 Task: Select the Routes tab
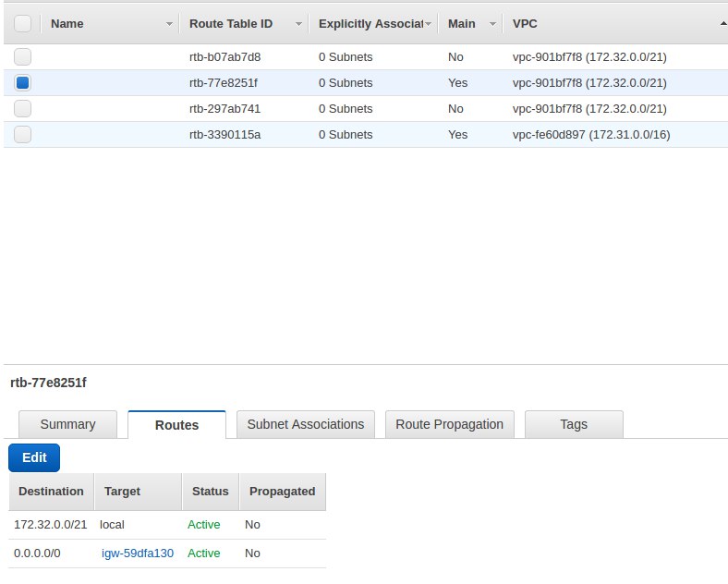tap(176, 425)
